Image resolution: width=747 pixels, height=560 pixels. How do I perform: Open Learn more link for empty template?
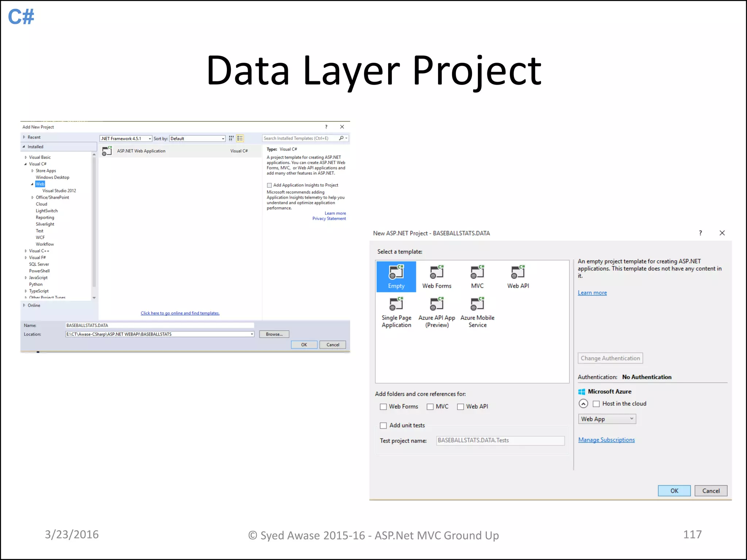click(x=592, y=293)
